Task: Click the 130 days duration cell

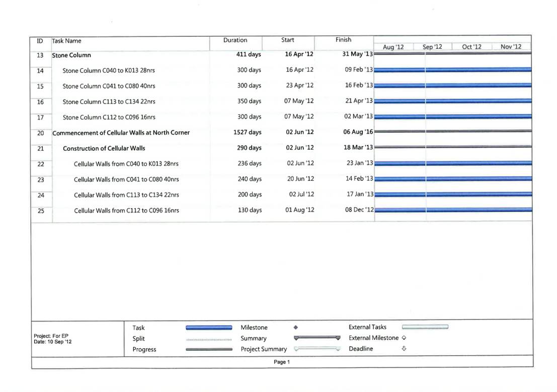Action: coord(250,210)
